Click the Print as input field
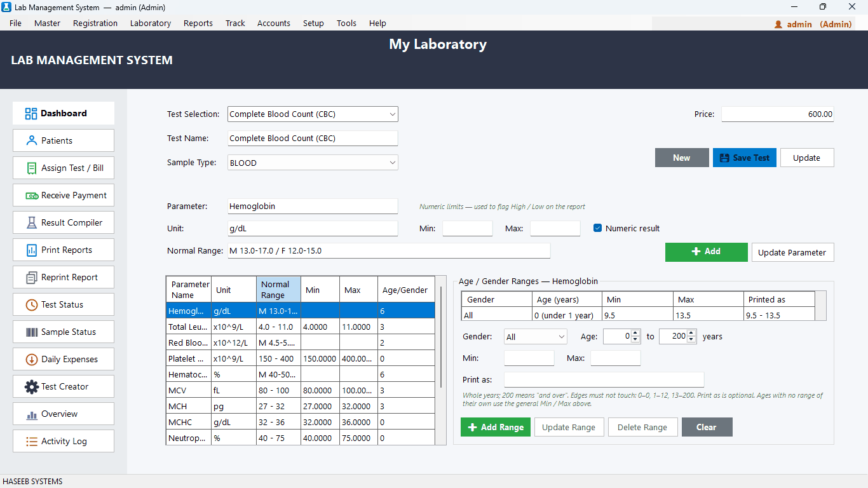 (x=604, y=380)
